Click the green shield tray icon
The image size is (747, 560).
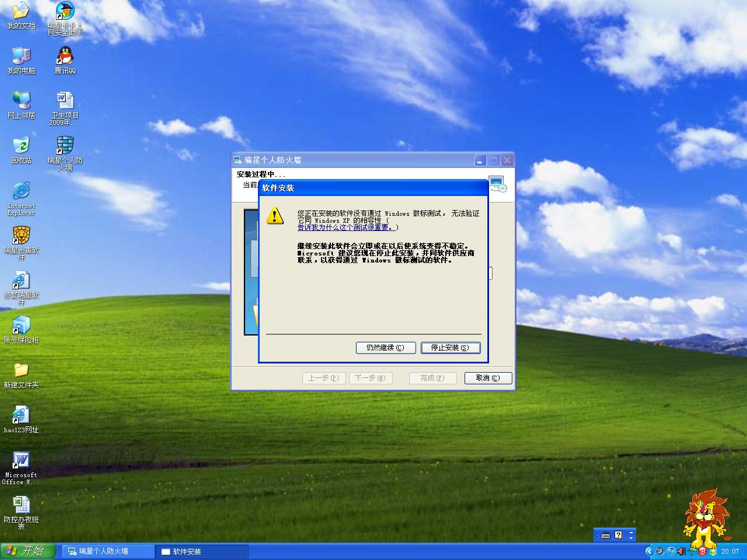713,551
